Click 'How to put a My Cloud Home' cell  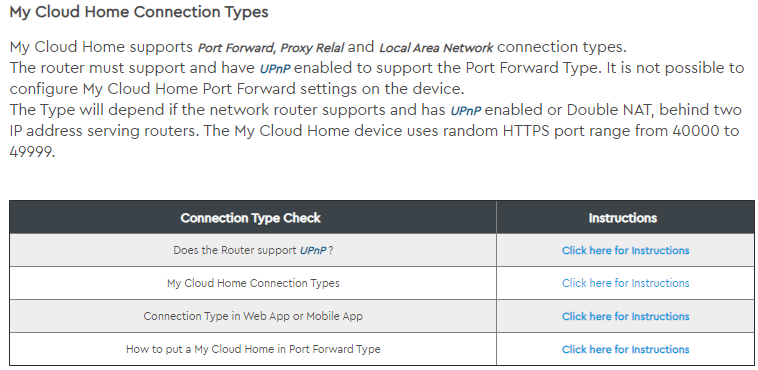[x=253, y=349]
